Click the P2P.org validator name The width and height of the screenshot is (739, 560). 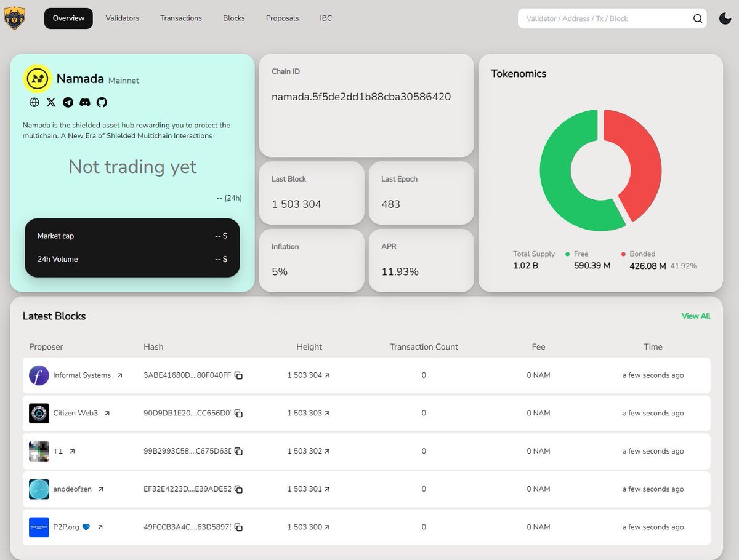pyautogui.click(x=66, y=527)
